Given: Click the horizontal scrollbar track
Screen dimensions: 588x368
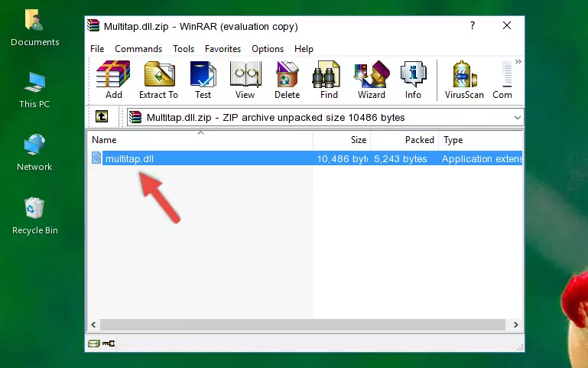Looking at the screenshot, I should coord(303,324).
